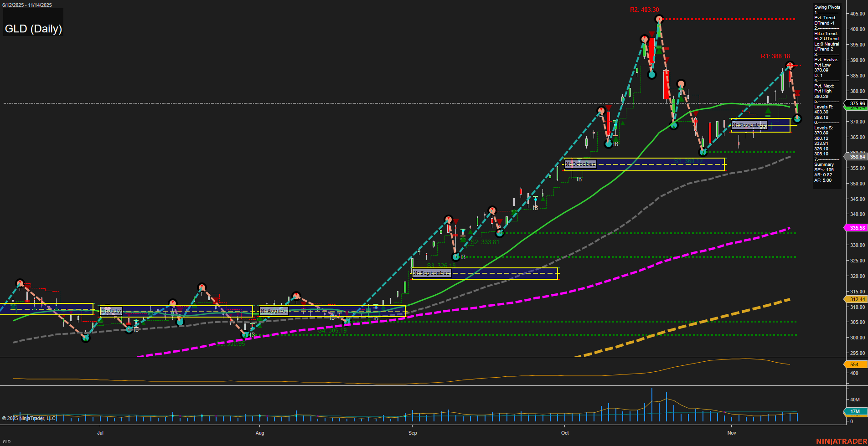Switch to the GLD tab

(x=8, y=441)
